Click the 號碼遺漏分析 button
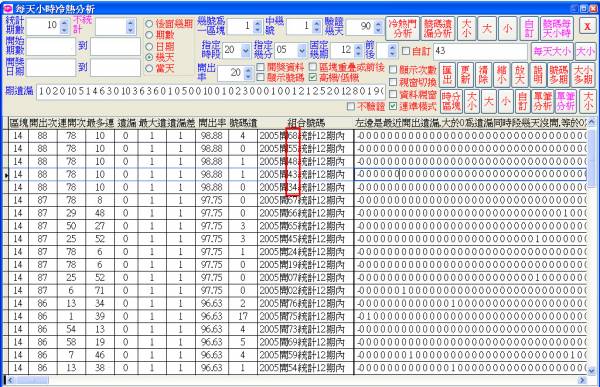This screenshot has height=387, width=600. pos(438,29)
